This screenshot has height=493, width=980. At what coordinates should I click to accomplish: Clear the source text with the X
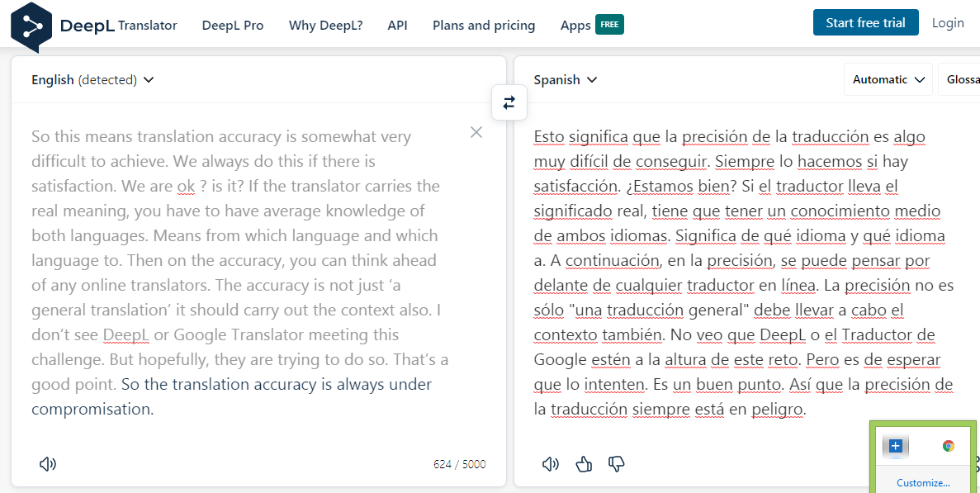click(x=476, y=132)
